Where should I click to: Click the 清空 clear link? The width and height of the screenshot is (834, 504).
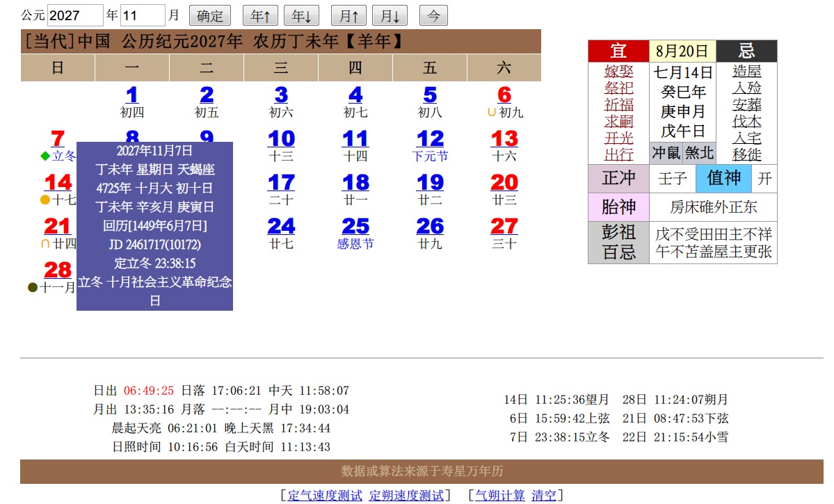tap(544, 495)
